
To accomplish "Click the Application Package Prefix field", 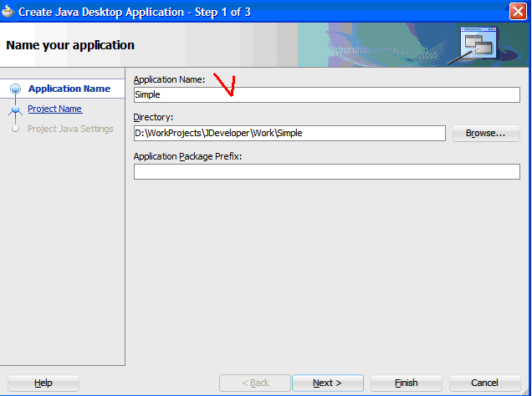I will (x=327, y=172).
